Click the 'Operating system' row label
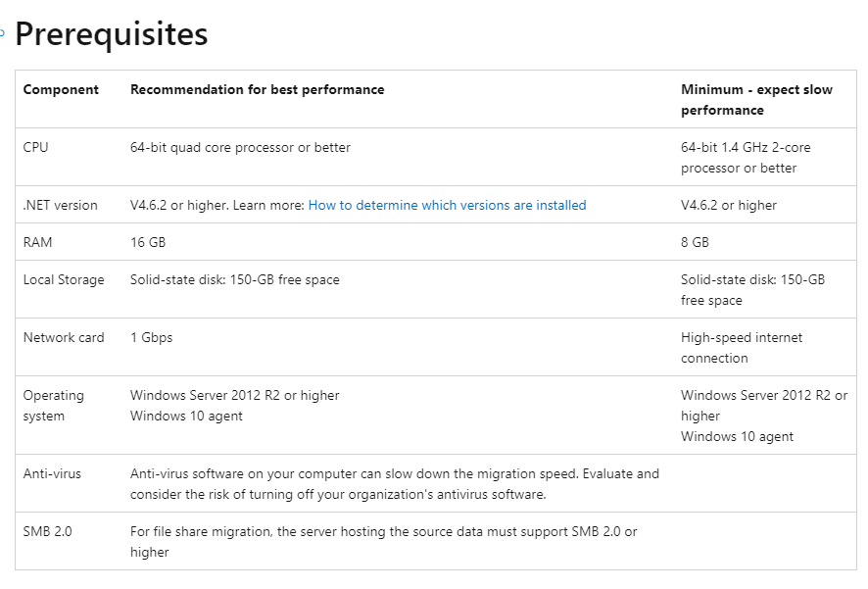This screenshot has width=868, height=589. tap(54, 405)
